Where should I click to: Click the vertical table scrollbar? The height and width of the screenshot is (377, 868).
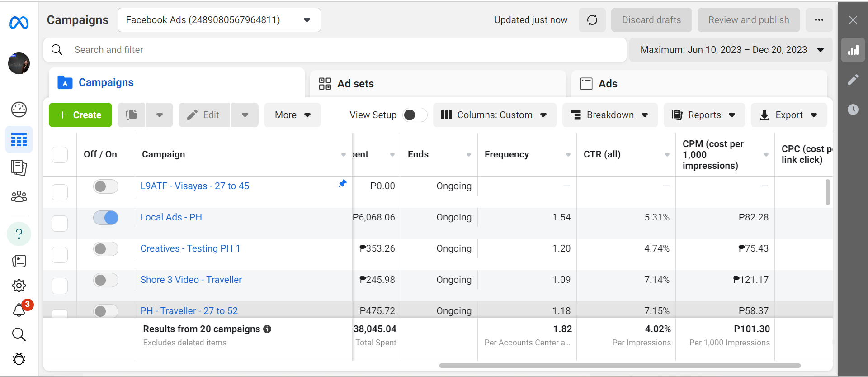click(828, 192)
